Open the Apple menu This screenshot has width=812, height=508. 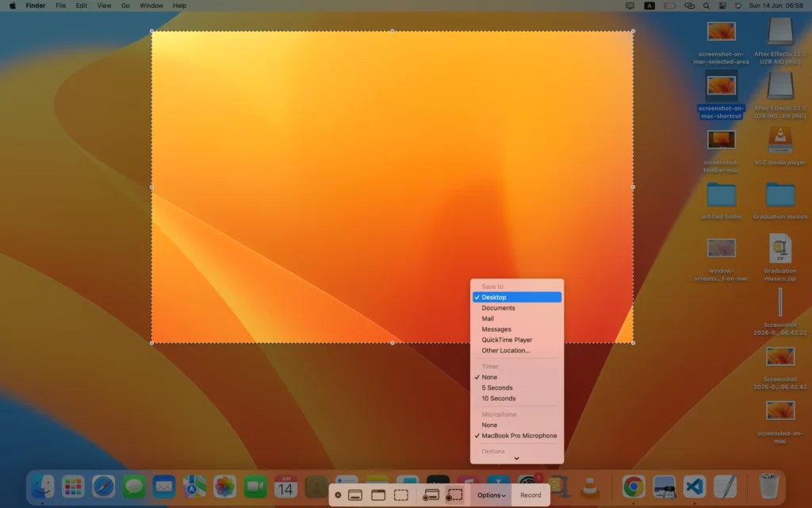13,6
